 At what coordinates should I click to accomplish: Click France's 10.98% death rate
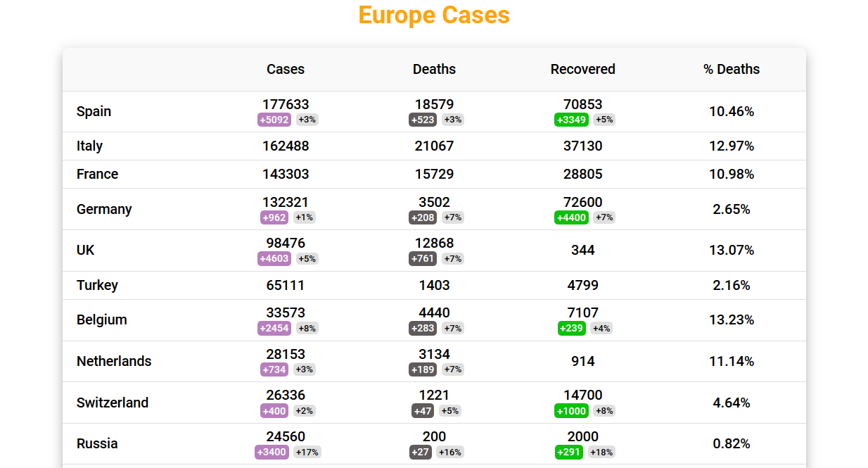[x=732, y=174]
